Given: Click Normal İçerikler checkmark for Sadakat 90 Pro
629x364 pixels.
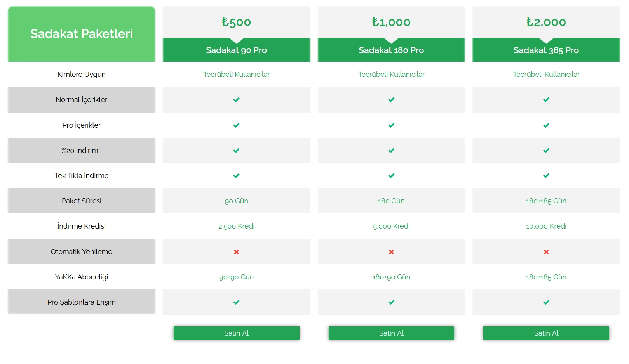Looking at the screenshot, I should click(236, 100).
